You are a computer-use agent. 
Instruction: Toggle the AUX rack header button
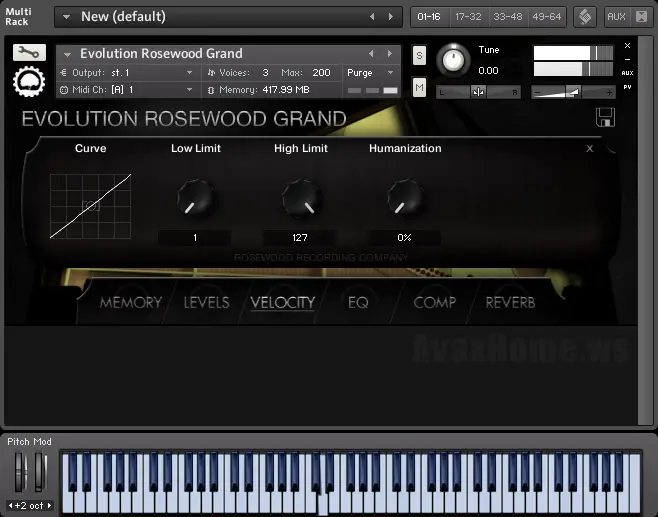[x=616, y=17]
